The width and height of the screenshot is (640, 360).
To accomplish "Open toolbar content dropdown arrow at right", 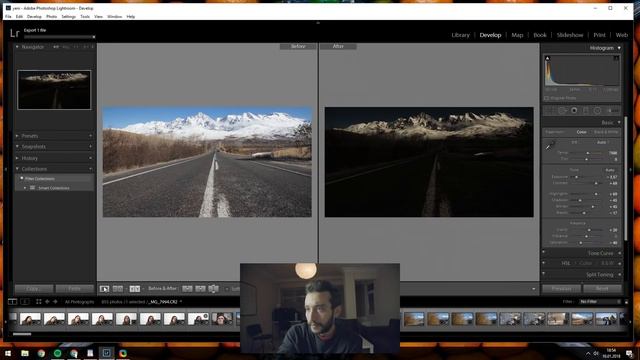I will click(x=533, y=289).
